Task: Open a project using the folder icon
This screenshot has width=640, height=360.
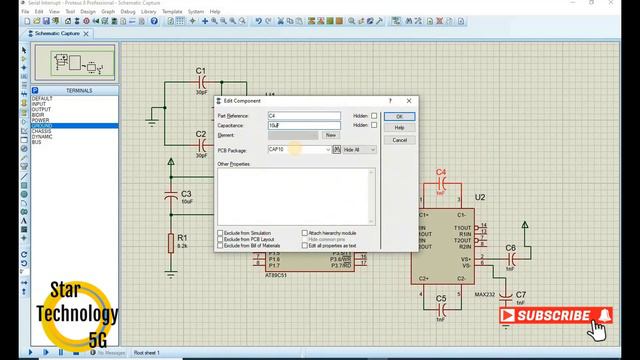Action: pos(37,21)
